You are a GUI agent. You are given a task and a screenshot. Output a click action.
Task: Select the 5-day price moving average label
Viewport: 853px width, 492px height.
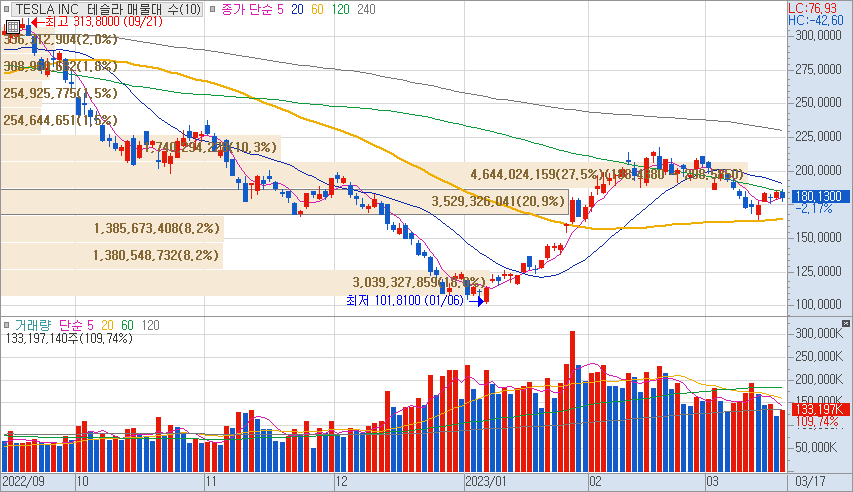280,9
